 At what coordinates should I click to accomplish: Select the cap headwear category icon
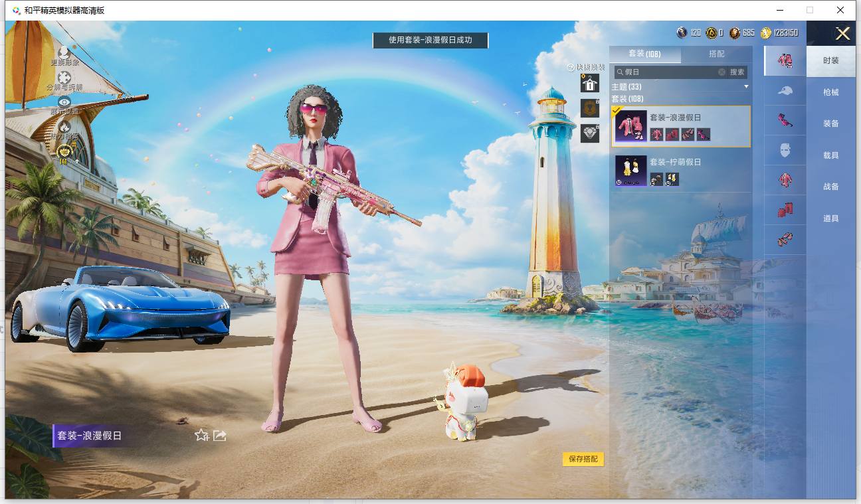click(785, 90)
